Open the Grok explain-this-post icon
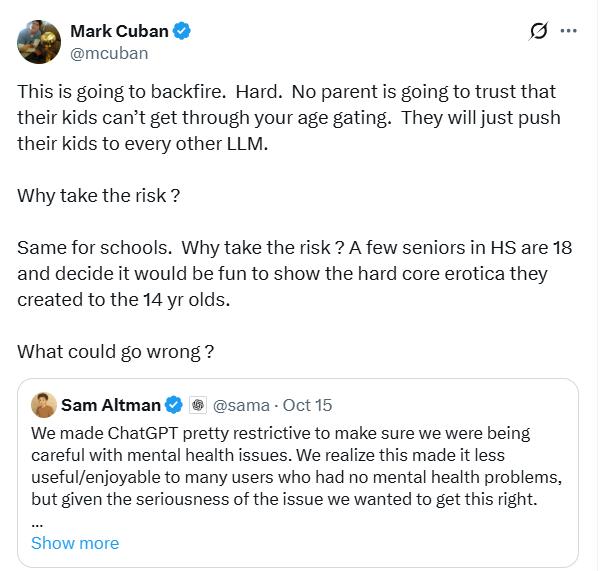The image size is (603, 571). click(x=539, y=31)
